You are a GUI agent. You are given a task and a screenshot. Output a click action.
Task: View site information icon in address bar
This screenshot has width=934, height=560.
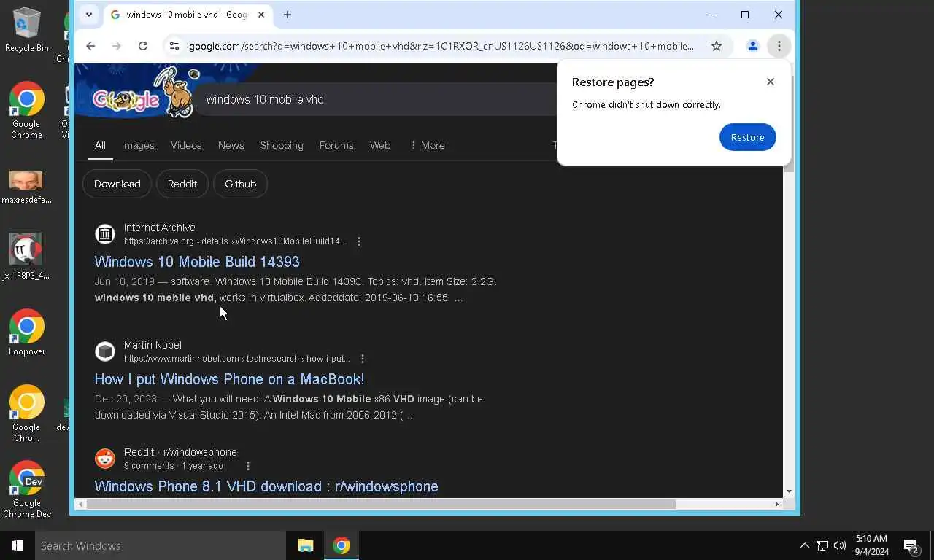(x=174, y=46)
